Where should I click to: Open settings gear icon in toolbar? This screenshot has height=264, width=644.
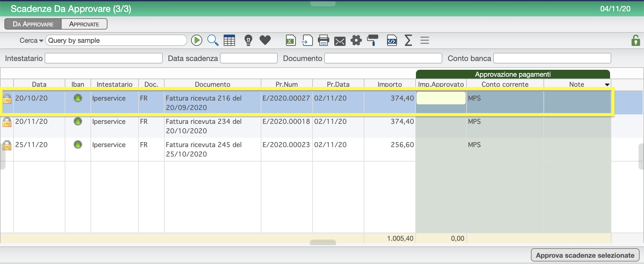[x=356, y=40]
